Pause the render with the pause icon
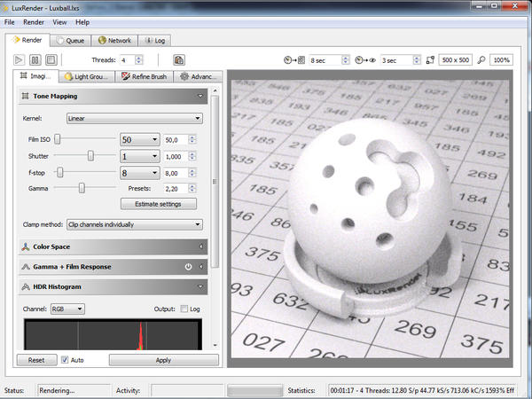 [x=36, y=59]
